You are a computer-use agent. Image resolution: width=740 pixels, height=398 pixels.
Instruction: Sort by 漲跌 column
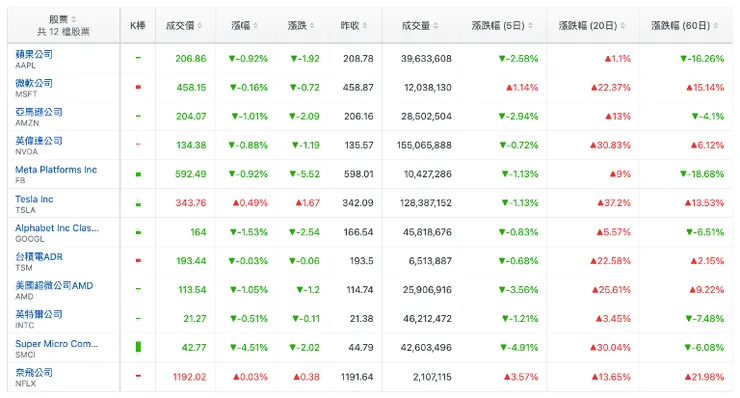tap(301, 25)
